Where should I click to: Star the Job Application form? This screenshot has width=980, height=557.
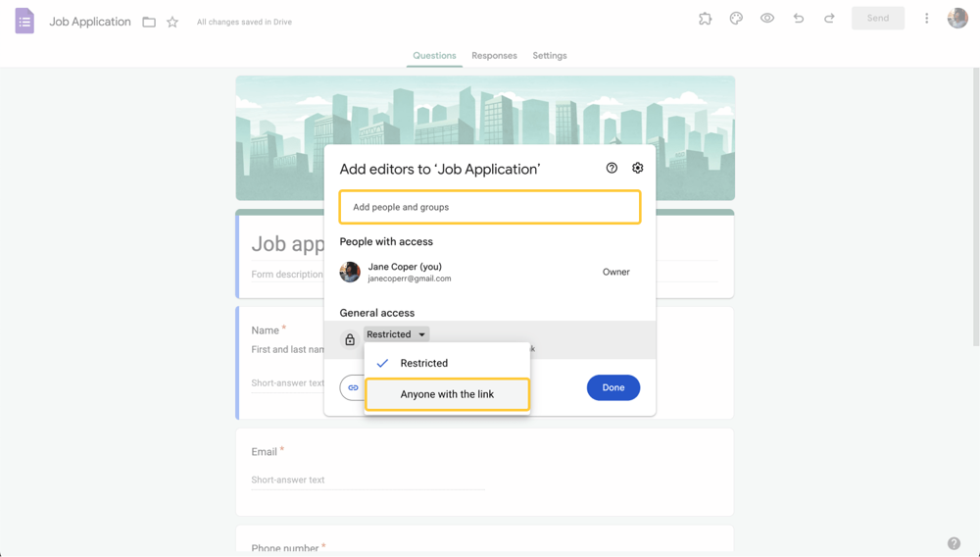[x=172, y=22]
